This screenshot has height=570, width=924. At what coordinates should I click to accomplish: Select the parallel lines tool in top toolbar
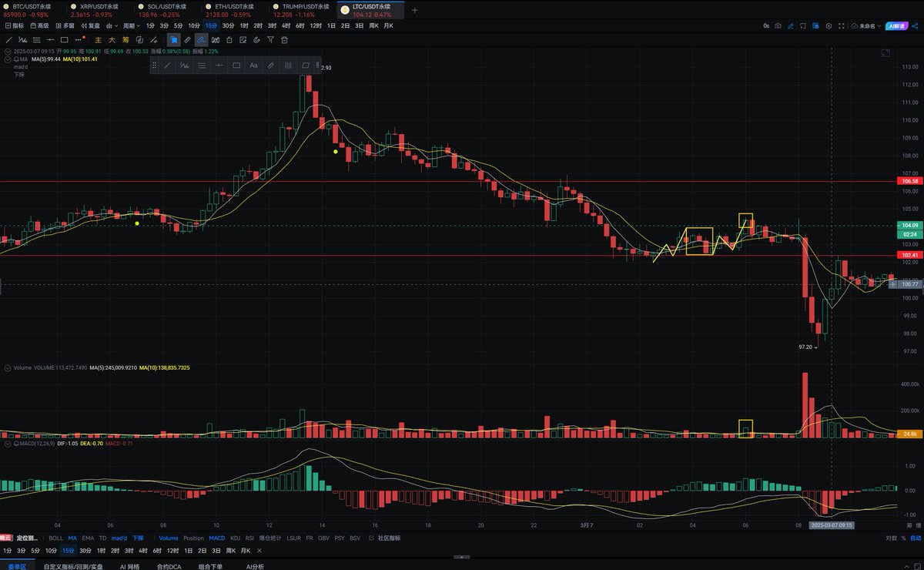pyautogui.click(x=36, y=39)
